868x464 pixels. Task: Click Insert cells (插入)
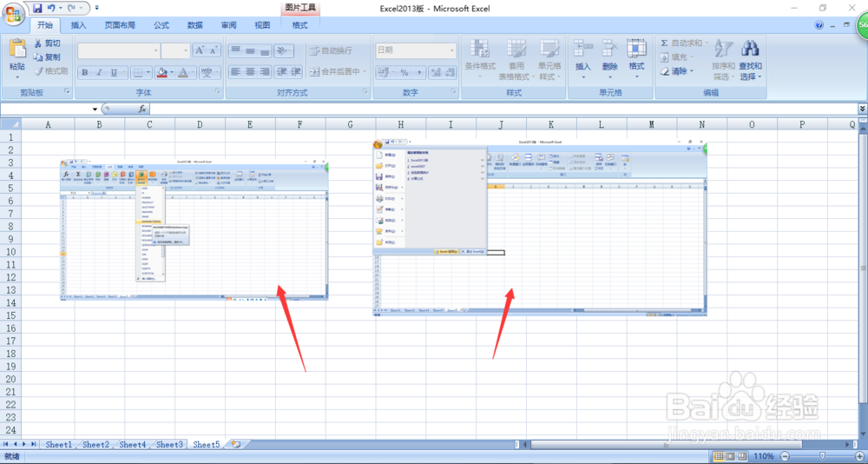tap(583, 60)
